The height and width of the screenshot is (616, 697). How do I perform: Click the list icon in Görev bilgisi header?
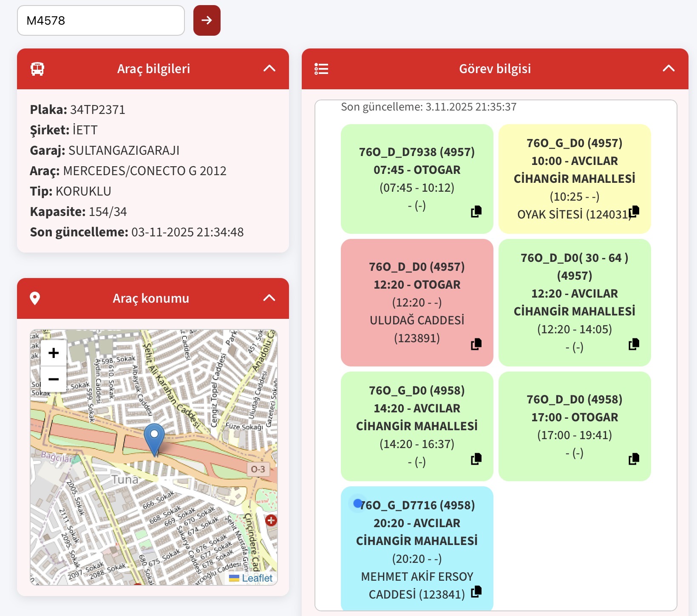tap(321, 69)
